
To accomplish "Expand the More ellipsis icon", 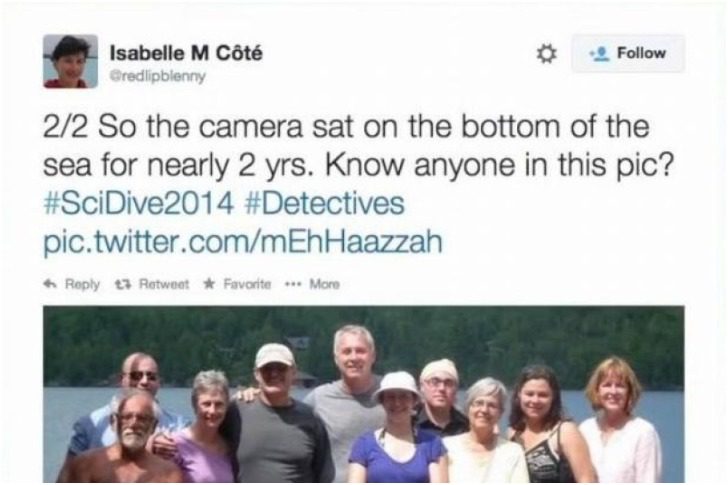I will click(x=293, y=284).
